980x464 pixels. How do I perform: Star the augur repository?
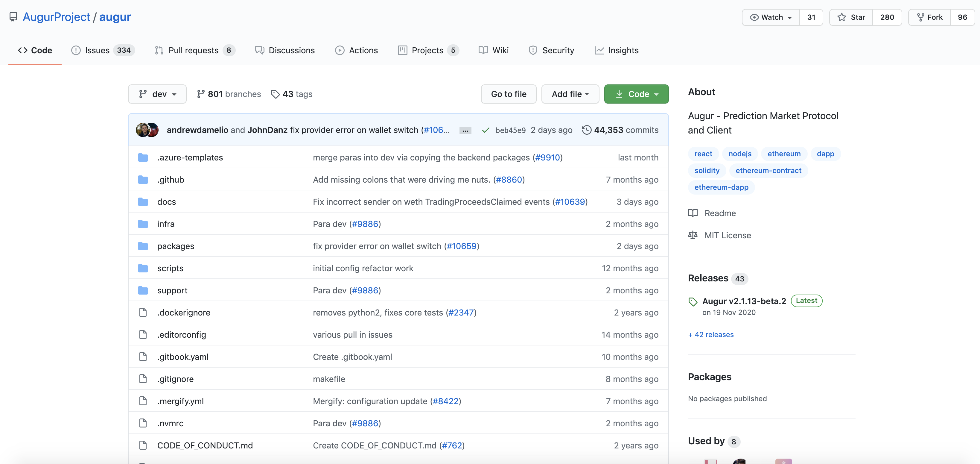(851, 17)
